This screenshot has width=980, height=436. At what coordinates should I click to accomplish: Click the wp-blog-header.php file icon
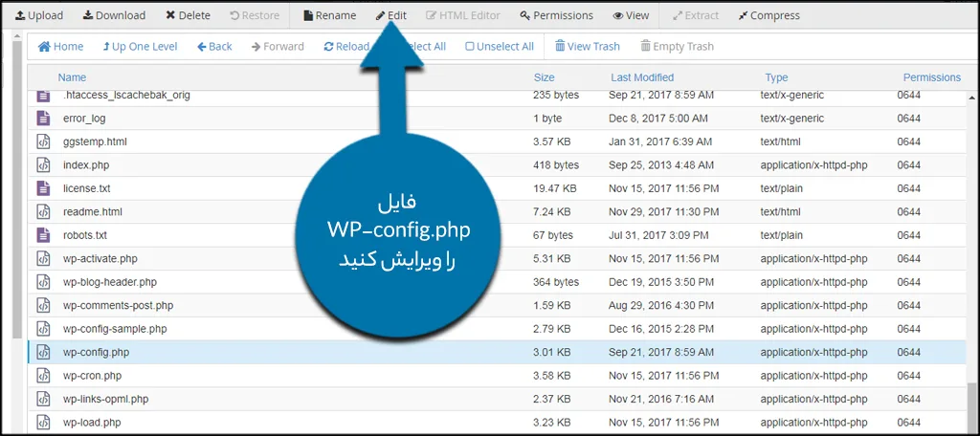[x=42, y=282]
